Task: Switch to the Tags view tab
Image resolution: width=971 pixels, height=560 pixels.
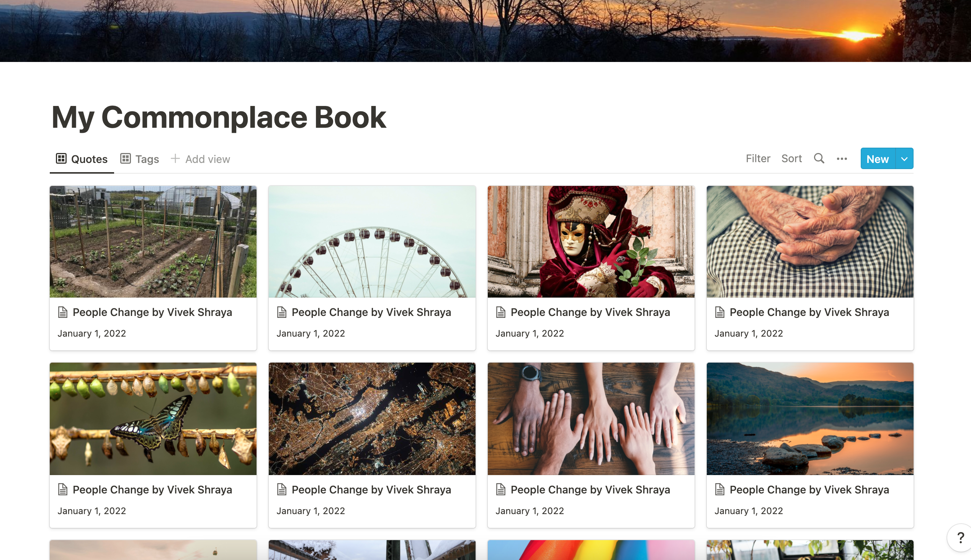Action: pos(140,159)
